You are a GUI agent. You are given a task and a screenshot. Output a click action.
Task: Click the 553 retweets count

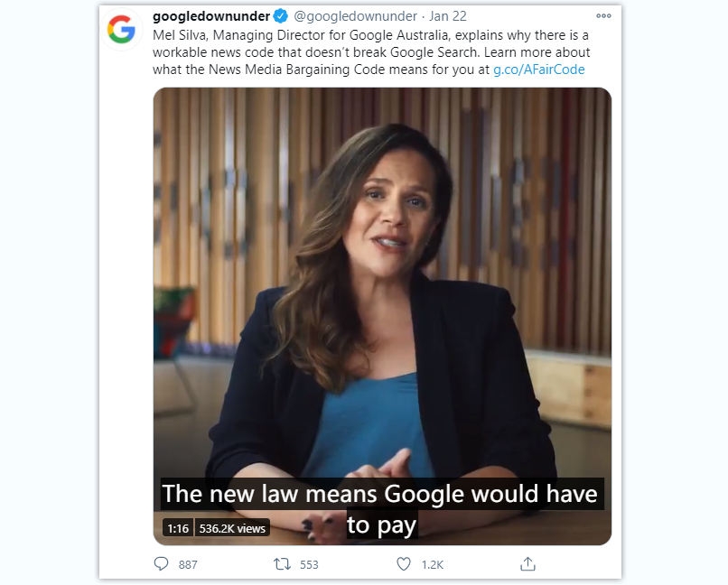pyautogui.click(x=309, y=564)
